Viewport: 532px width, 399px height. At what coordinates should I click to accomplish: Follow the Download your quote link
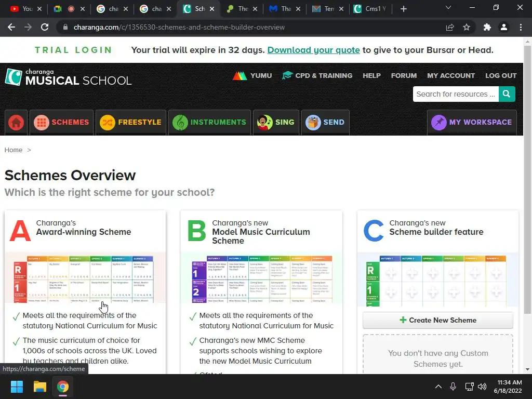pos(313,50)
